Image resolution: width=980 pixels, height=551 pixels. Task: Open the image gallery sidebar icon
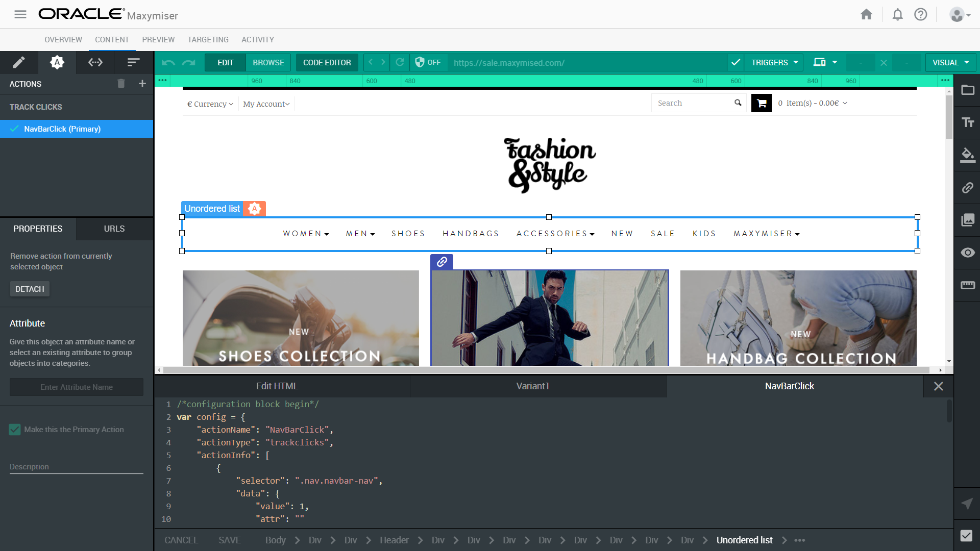point(967,220)
